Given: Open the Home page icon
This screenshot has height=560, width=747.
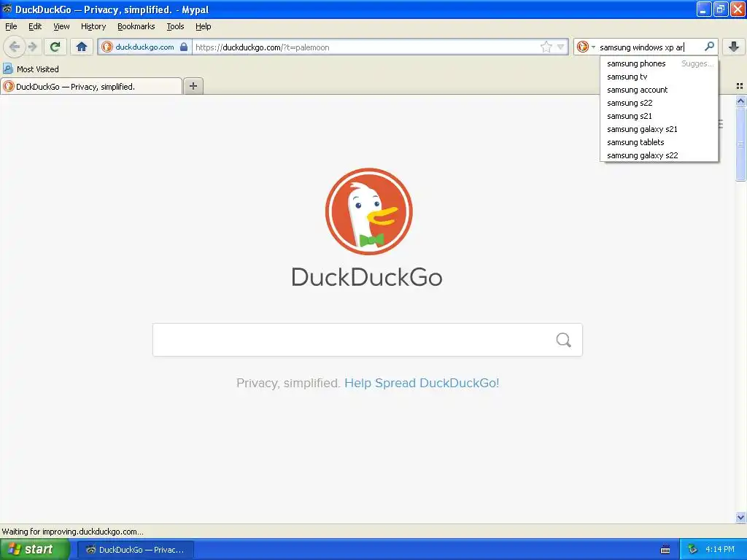Looking at the screenshot, I should click(x=82, y=47).
